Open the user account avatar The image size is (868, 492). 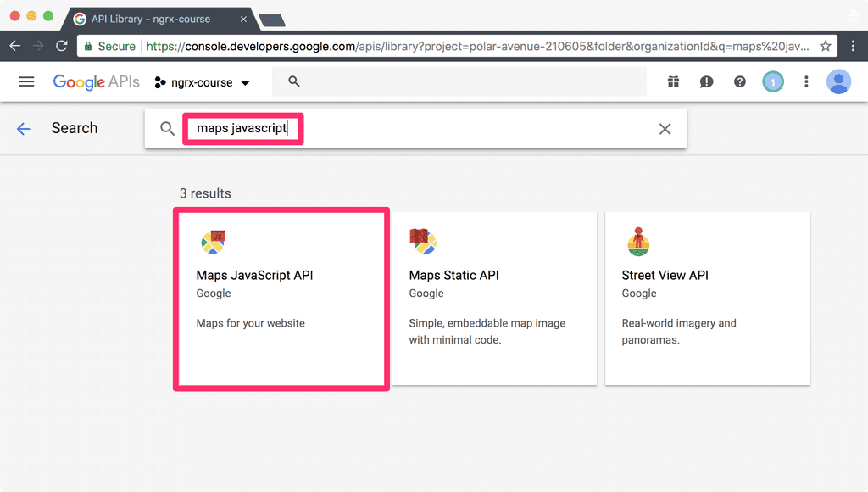(838, 82)
